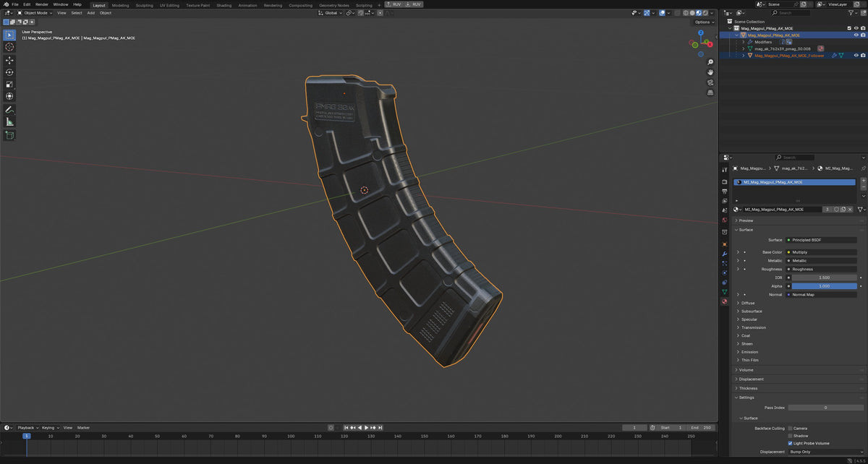Switch to UV Editing workspace tab
Screen dimensions: 868x464
[169, 5]
